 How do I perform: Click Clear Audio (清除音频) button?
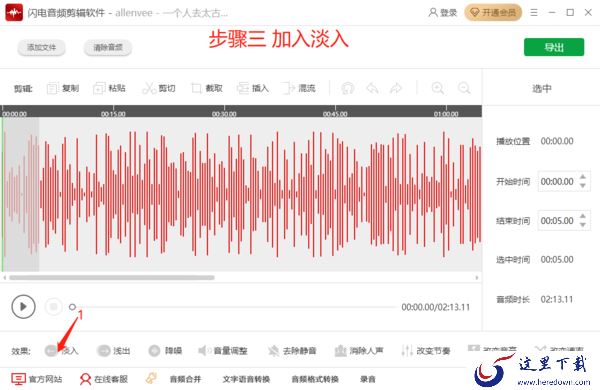click(108, 47)
